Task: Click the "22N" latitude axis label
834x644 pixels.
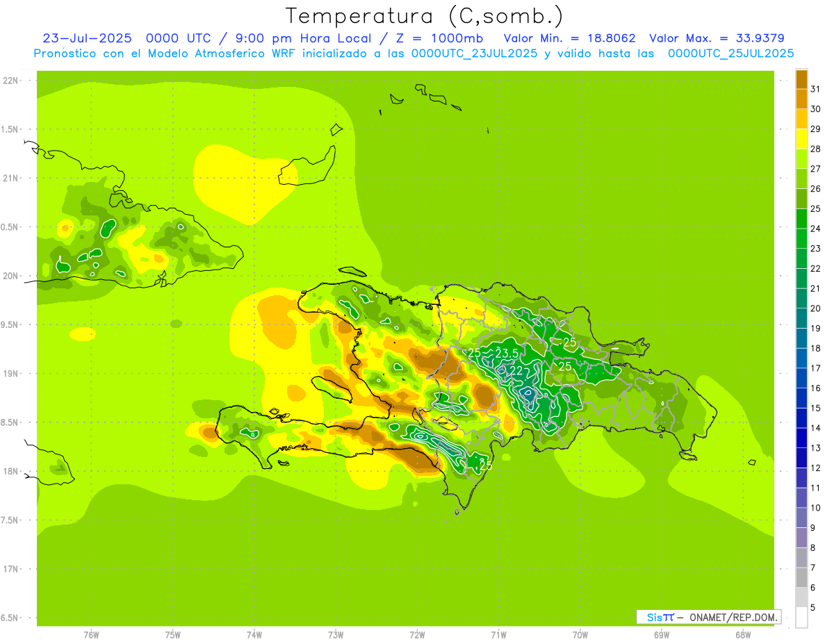Action: (x=10, y=81)
